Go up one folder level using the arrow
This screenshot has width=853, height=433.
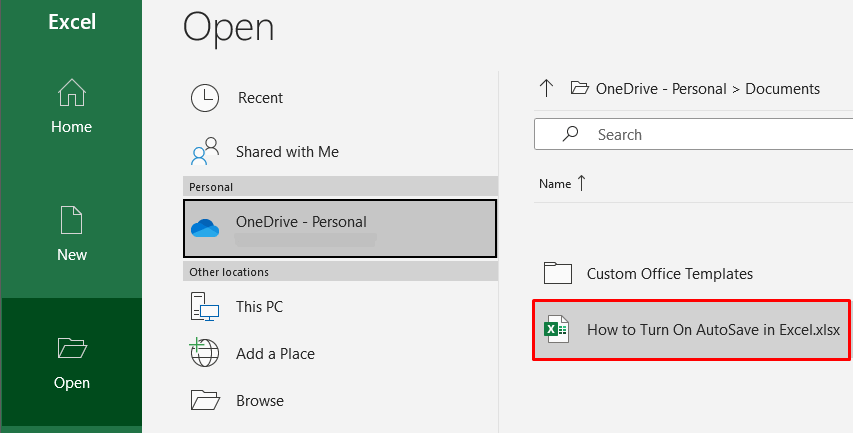pyautogui.click(x=546, y=88)
